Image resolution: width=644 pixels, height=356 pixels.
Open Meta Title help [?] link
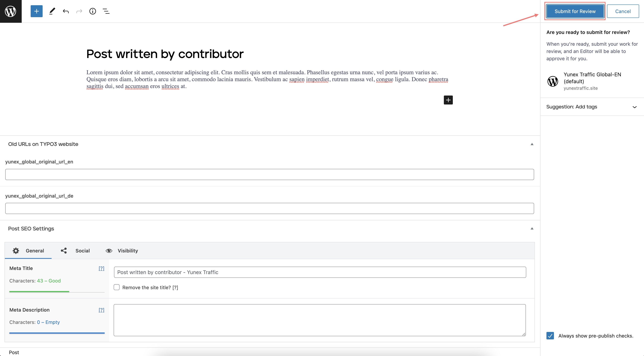[x=101, y=268]
